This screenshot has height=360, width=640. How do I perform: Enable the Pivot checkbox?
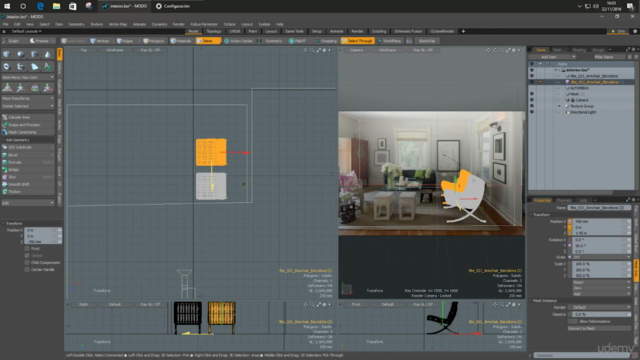[27, 249]
